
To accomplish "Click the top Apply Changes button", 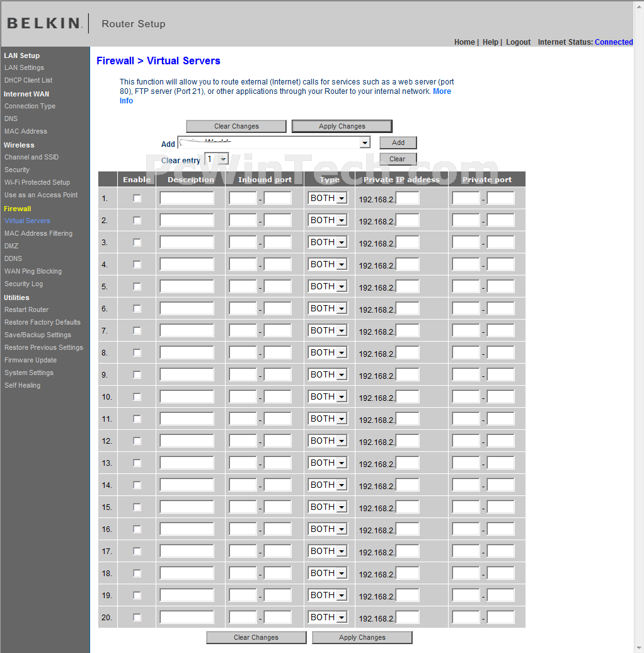I will pyautogui.click(x=342, y=126).
